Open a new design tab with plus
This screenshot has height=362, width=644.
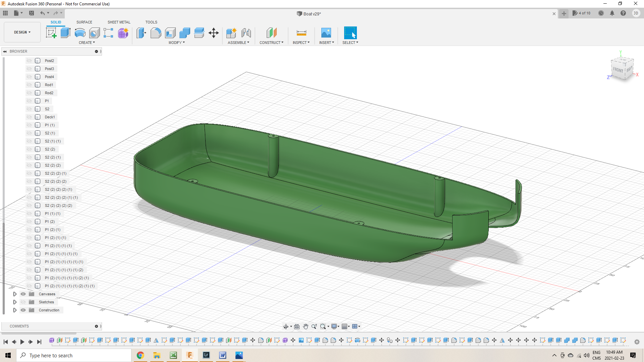564,13
